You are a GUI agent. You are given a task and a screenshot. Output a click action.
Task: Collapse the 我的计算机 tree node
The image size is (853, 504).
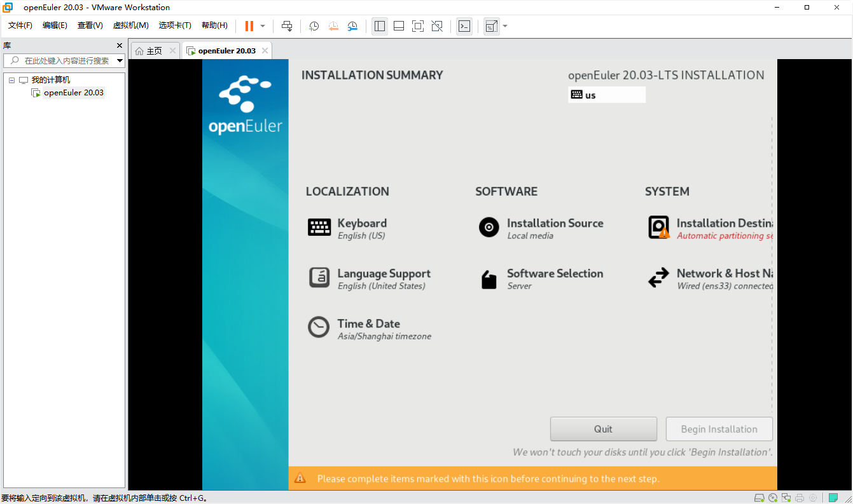(11, 80)
